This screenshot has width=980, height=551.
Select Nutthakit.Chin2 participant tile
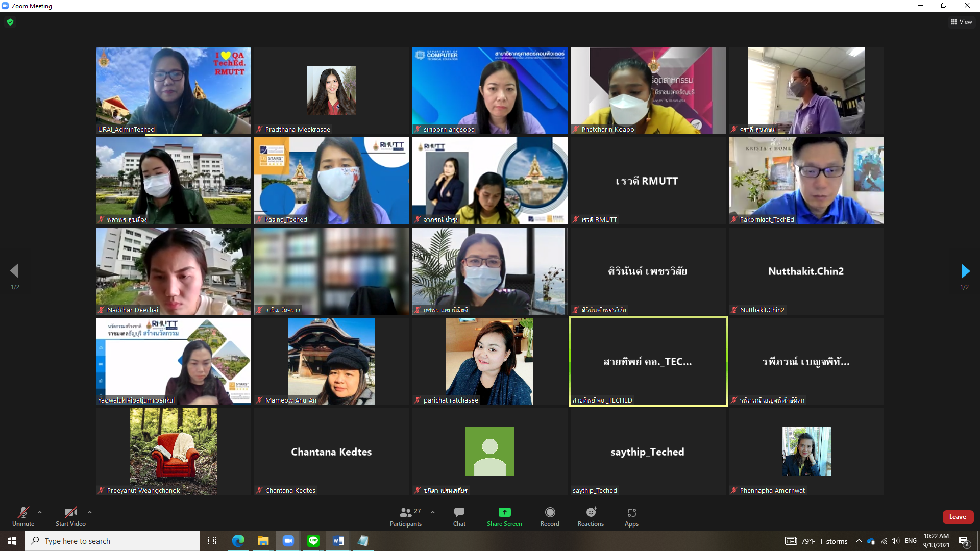[x=806, y=271]
